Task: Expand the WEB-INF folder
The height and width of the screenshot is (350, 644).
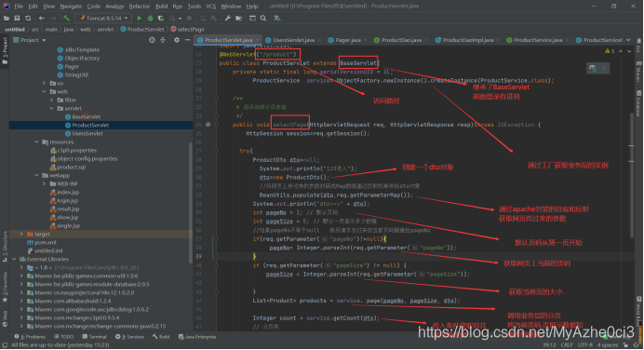Action: [44, 183]
